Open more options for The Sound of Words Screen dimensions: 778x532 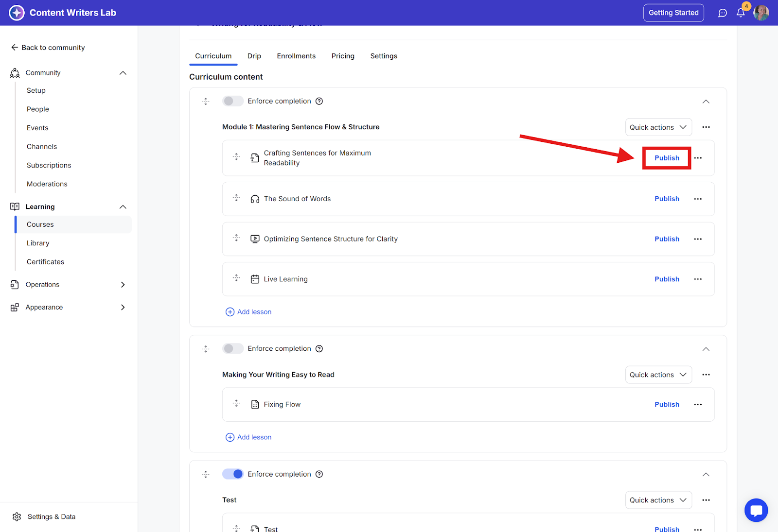(x=698, y=199)
